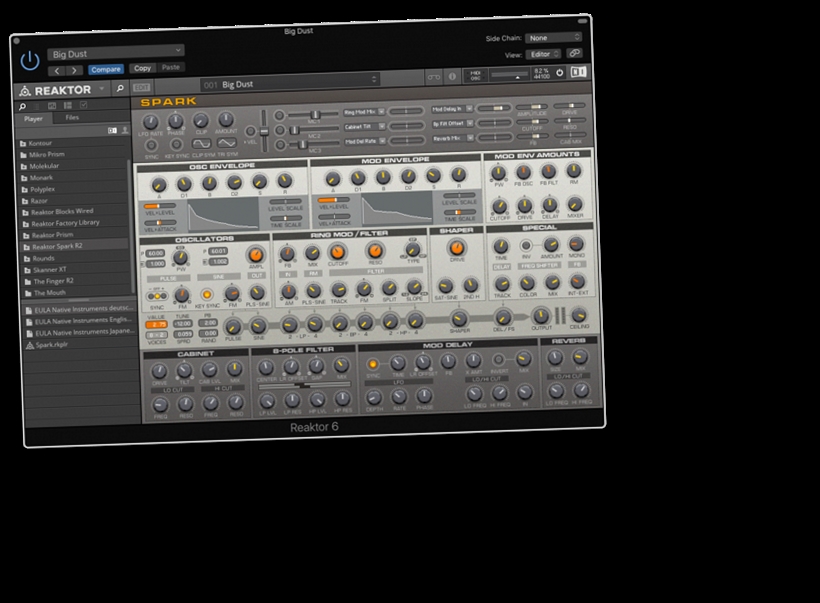Click the orange DRIVE knob in Shaper
The width and height of the screenshot is (820, 603).
pos(456,248)
